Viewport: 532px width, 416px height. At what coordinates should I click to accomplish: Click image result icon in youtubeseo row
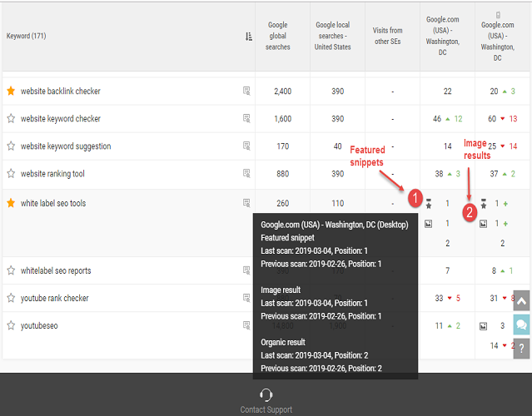[x=484, y=326]
